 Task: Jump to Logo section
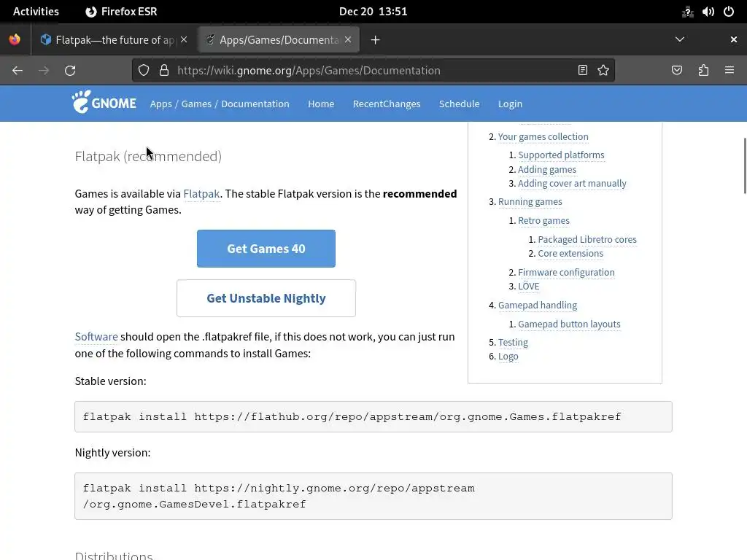(x=508, y=356)
